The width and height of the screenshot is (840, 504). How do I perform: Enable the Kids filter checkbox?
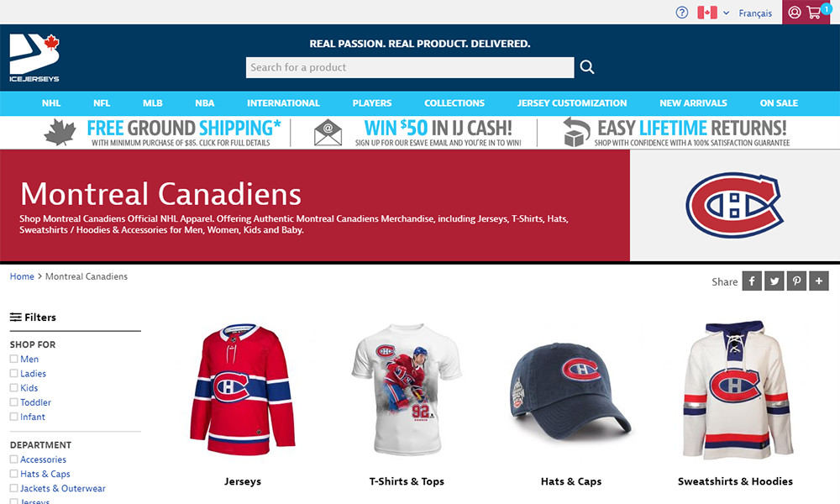pos(13,388)
